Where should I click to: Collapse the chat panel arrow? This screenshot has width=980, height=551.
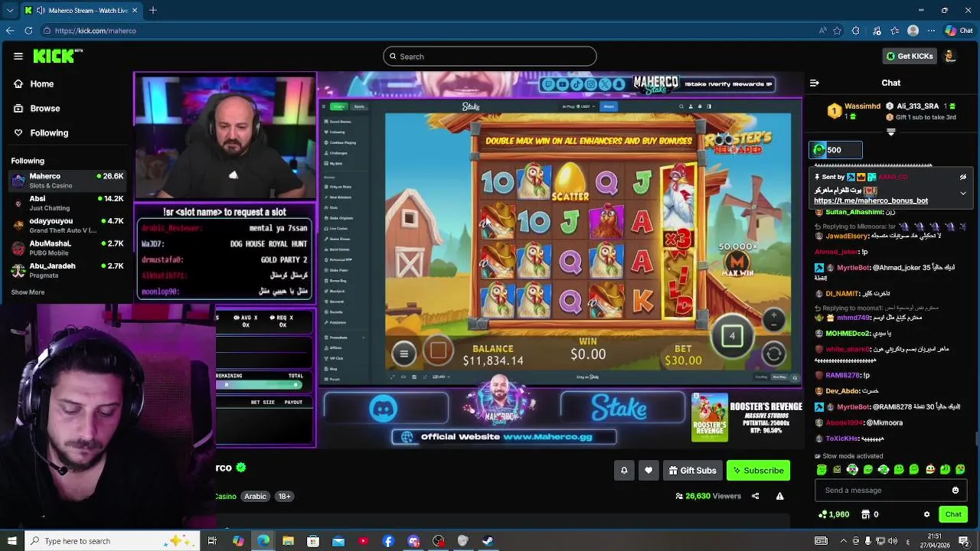pos(815,83)
